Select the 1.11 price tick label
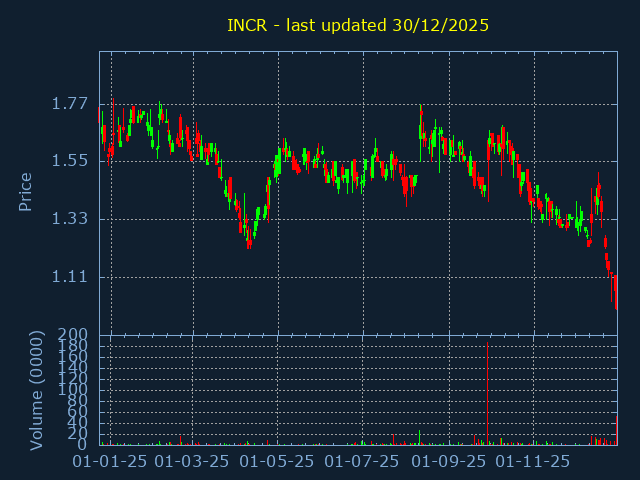 coord(70,277)
